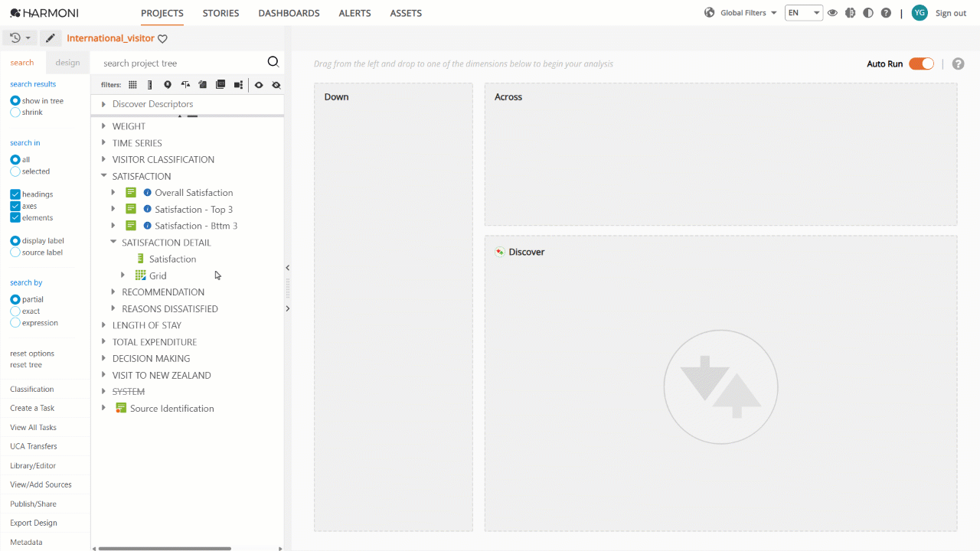Expand the LENGTH OF STAY node
Image resolution: width=980 pixels, height=551 pixels.
(x=103, y=325)
